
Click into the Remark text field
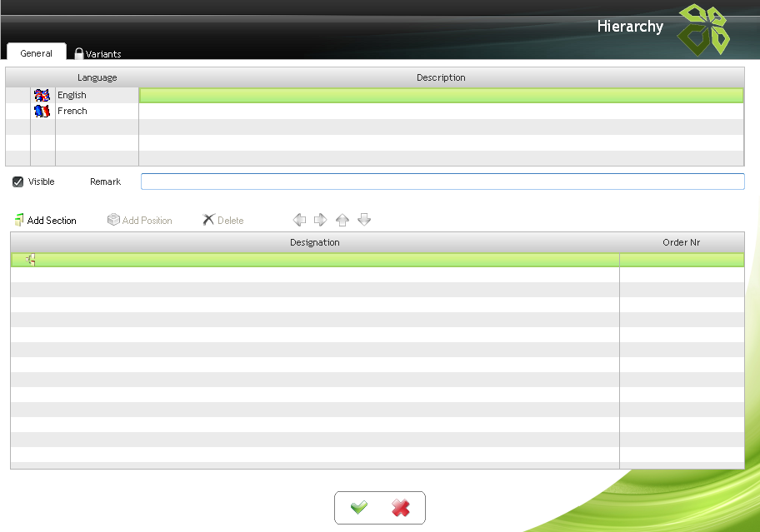(442, 181)
